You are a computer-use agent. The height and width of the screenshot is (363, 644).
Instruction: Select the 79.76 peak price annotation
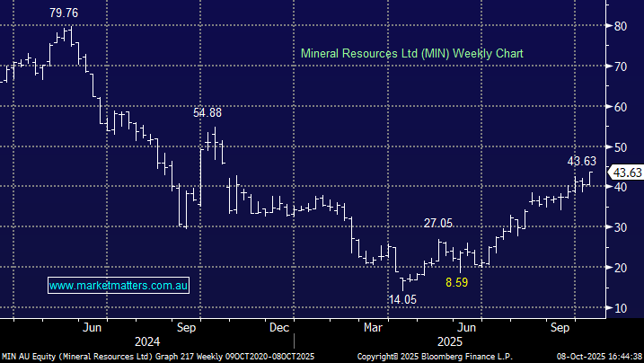pos(63,13)
